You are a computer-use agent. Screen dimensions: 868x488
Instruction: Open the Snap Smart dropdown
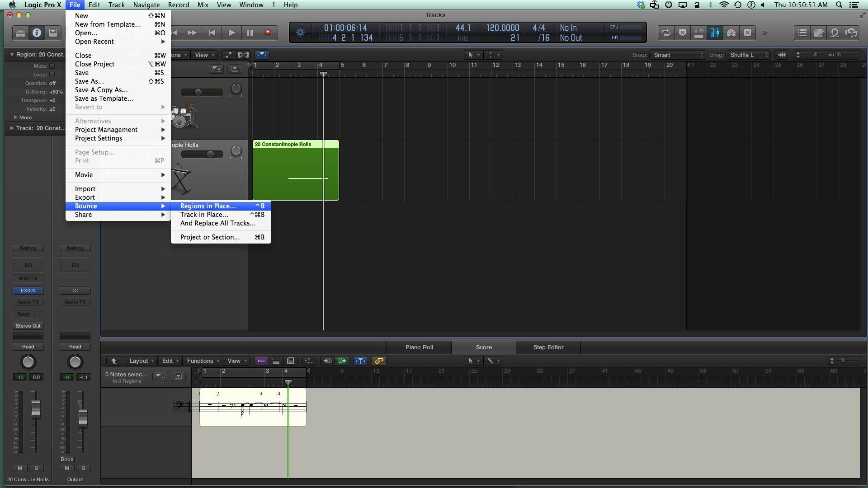pyautogui.click(x=677, y=55)
